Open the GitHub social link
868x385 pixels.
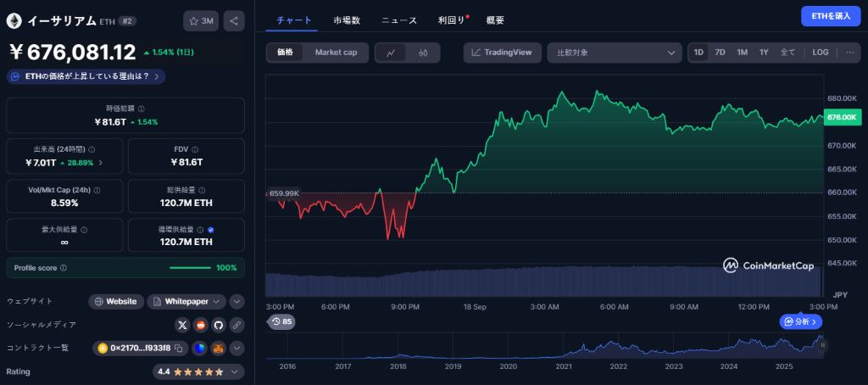click(x=218, y=325)
